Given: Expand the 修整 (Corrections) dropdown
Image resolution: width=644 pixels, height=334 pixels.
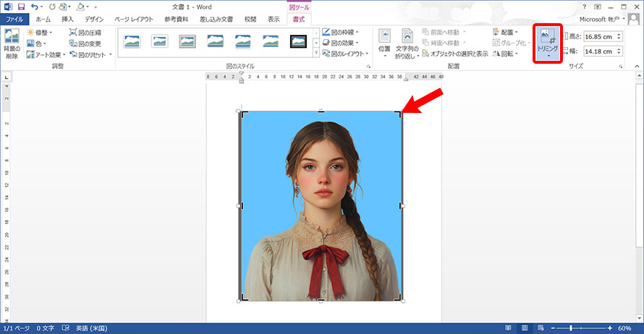Looking at the screenshot, I should click(x=40, y=33).
